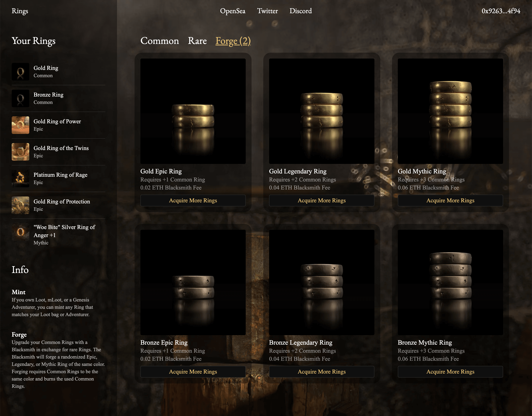532x416 pixels.
Task: Click the Forge info section heading
Action: pos(19,335)
